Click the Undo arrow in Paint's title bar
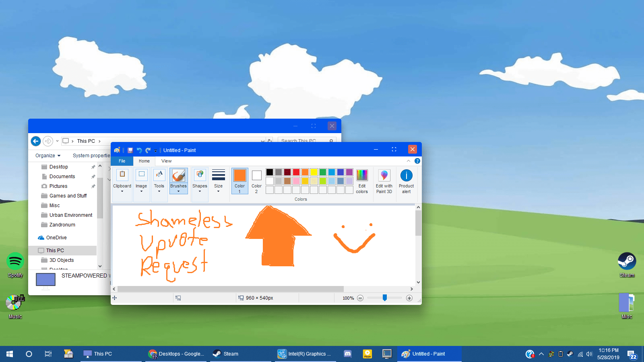644x362 pixels. point(139,150)
